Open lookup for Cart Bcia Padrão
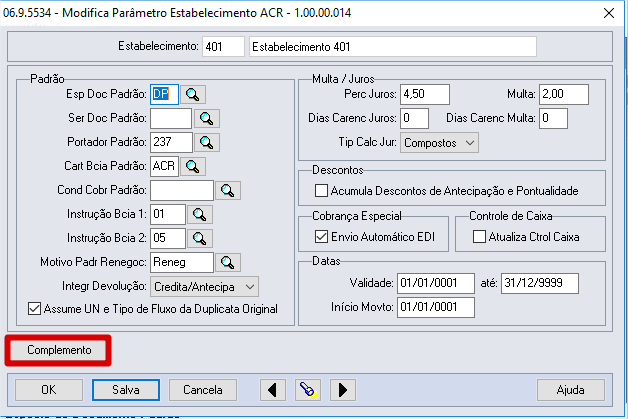 (193, 167)
